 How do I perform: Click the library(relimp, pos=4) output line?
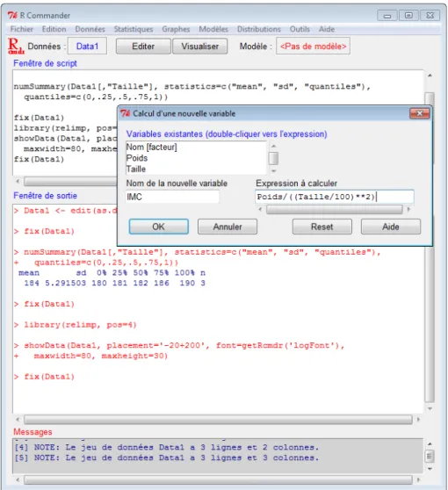[x=75, y=325]
